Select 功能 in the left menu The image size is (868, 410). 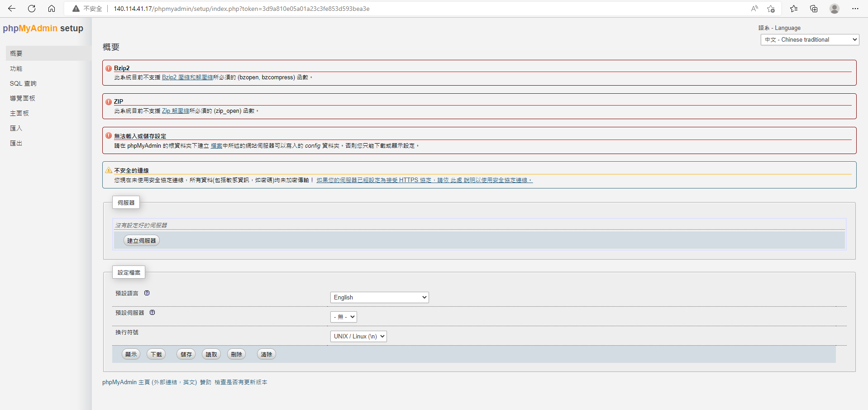[16, 68]
